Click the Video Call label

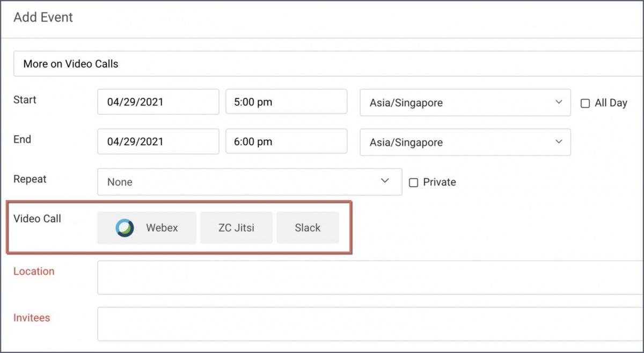click(37, 219)
